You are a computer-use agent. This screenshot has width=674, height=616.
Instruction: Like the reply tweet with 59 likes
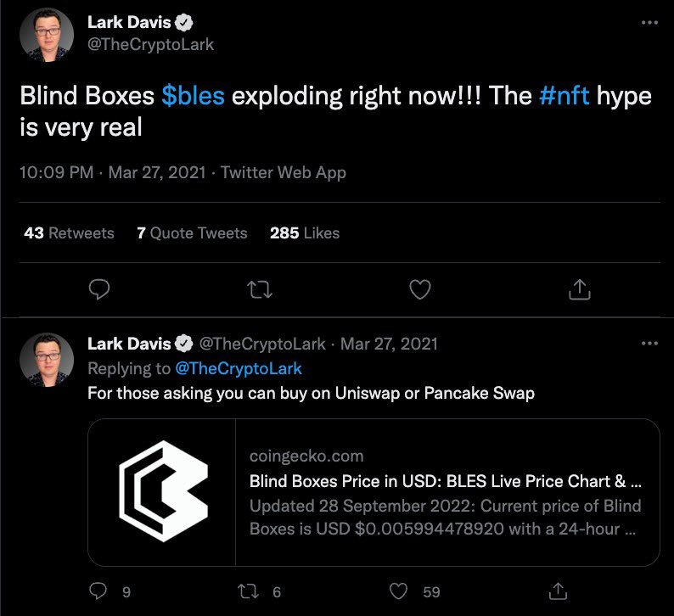[398, 591]
